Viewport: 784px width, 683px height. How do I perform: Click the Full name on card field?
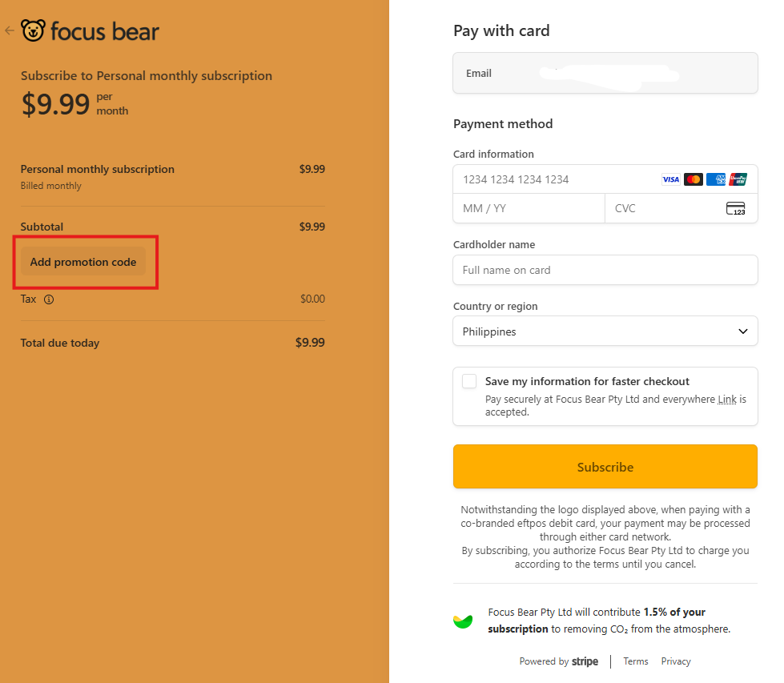point(605,270)
